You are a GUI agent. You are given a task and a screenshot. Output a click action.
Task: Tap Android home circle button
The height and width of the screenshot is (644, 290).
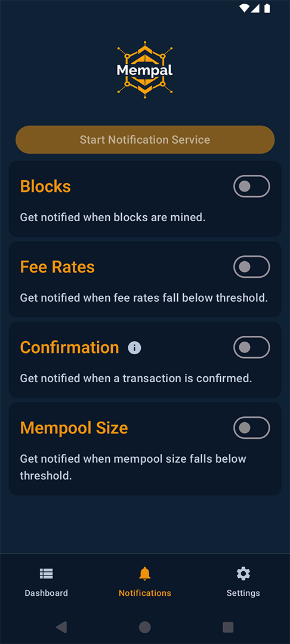pos(144,627)
